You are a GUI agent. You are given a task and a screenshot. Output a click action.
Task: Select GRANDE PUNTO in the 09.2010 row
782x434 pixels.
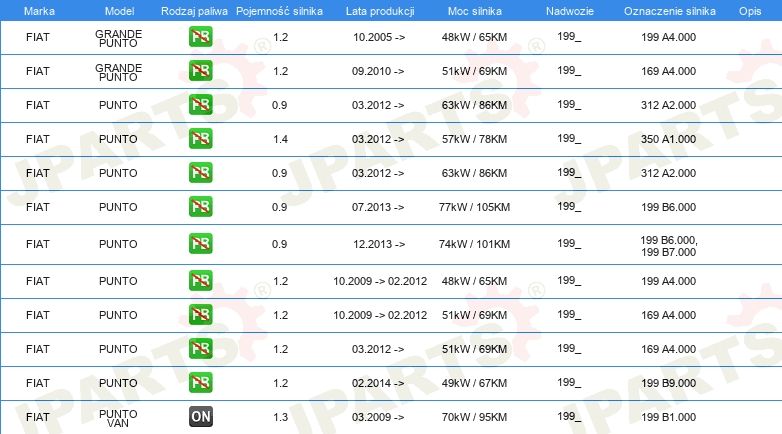[118, 72]
